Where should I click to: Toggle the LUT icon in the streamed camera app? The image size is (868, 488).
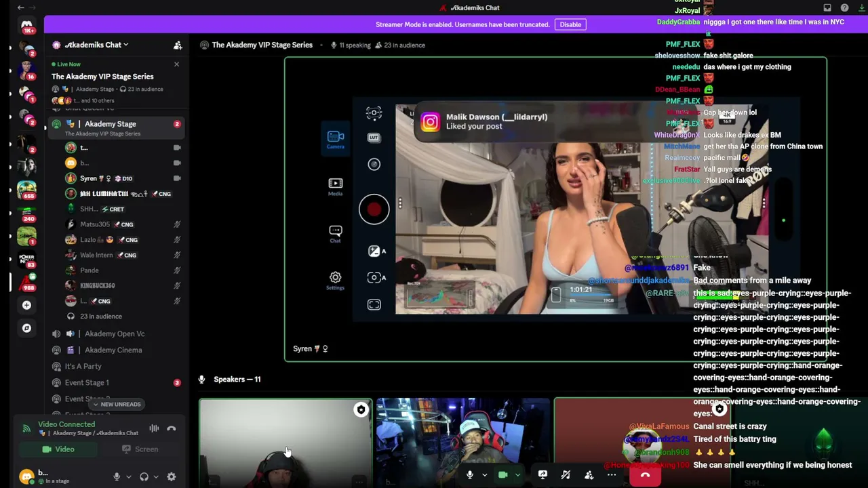tap(374, 138)
